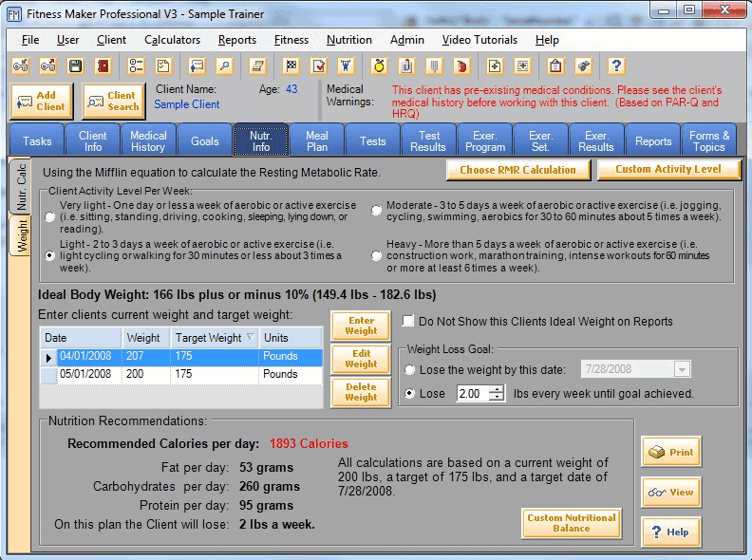Click the floppy disk save icon
This screenshot has width=752, height=560.
point(75,65)
